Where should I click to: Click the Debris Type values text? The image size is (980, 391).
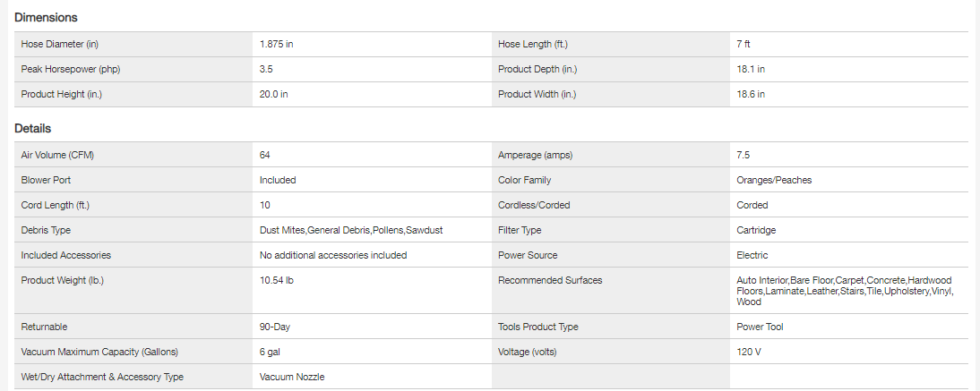(x=350, y=230)
